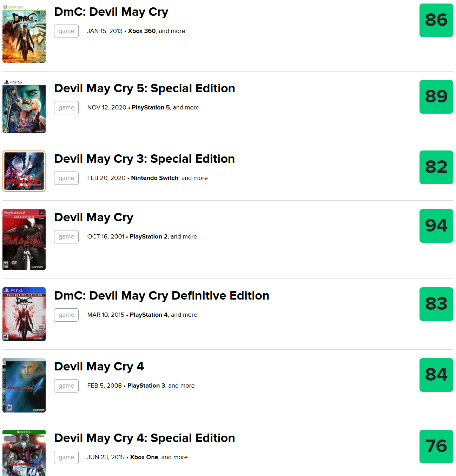Click the Devil May Cry 4 title link
The height and width of the screenshot is (476, 456).
99,367
